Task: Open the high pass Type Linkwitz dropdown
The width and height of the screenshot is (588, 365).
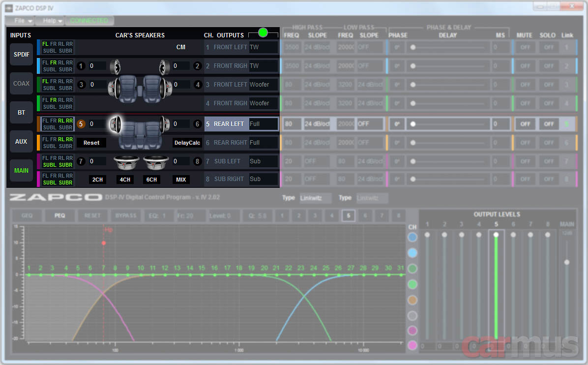Action: coord(315,198)
